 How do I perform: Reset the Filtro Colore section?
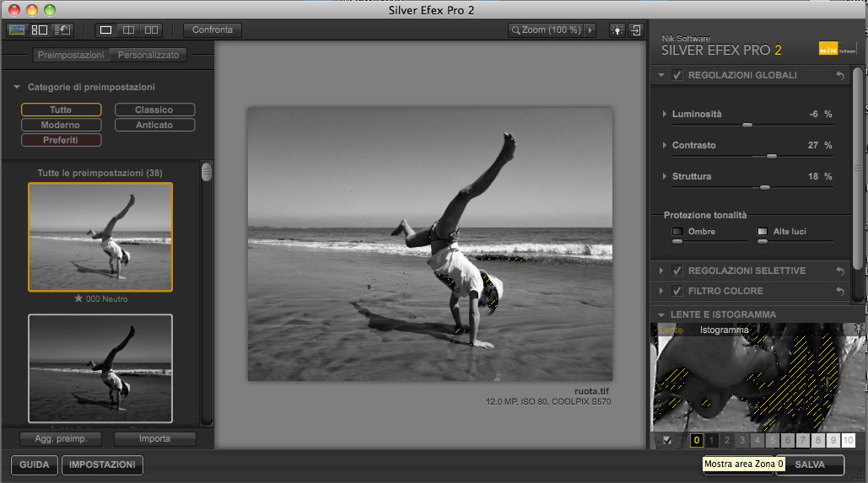click(x=840, y=291)
